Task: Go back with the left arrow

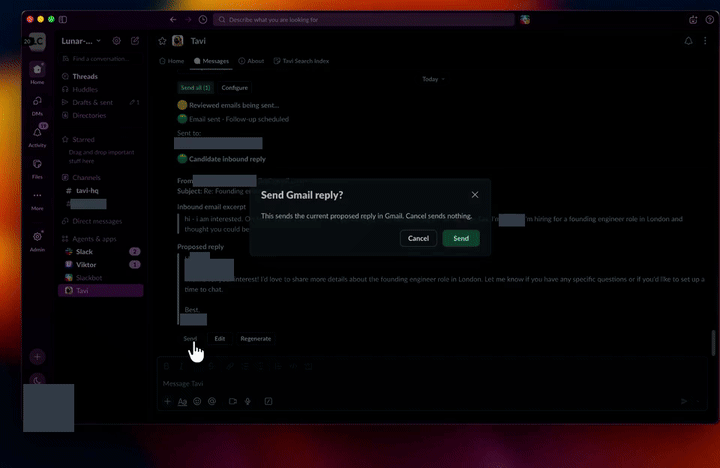Action: tap(173, 19)
